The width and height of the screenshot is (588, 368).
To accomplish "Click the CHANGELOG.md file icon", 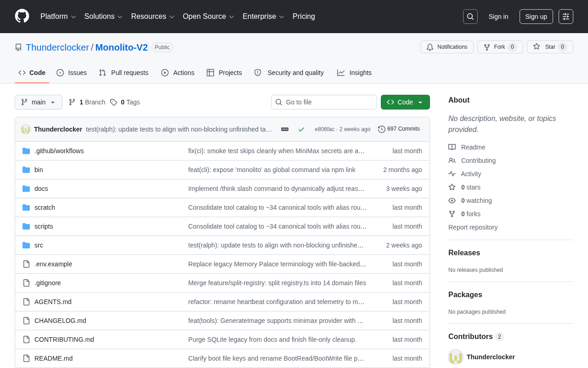I will coord(26,321).
